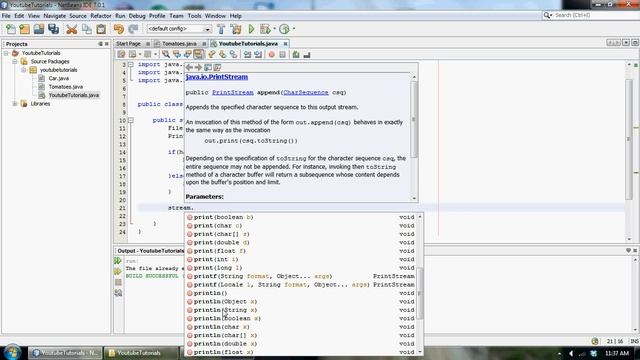Open the YoutubeTutorials folder taskbar item
640x360 pixels.
tap(141, 353)
